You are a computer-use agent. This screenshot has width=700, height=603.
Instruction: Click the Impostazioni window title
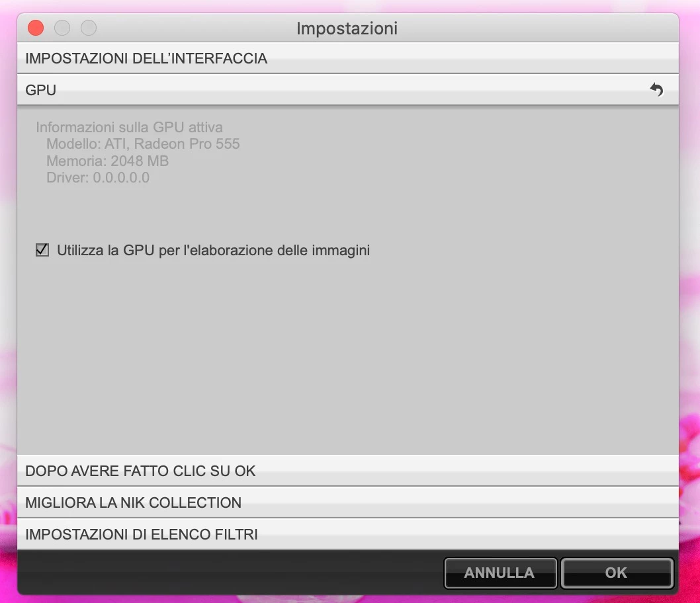pos(347,28)
